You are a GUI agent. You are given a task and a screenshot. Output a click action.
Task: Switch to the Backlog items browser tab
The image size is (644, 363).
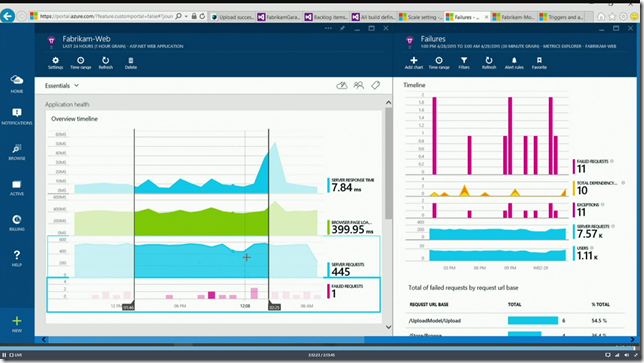pos(327,17)
